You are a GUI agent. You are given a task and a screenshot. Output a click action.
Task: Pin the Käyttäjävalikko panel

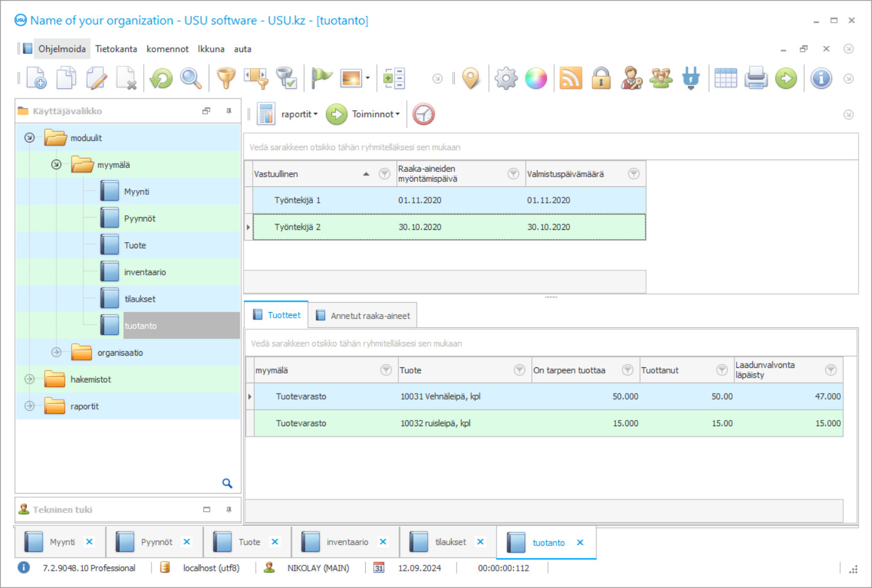[x=229, y=111]
